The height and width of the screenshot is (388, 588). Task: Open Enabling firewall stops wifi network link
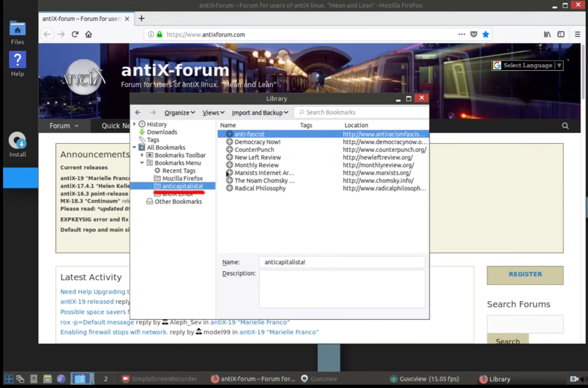tap(114, 332)
